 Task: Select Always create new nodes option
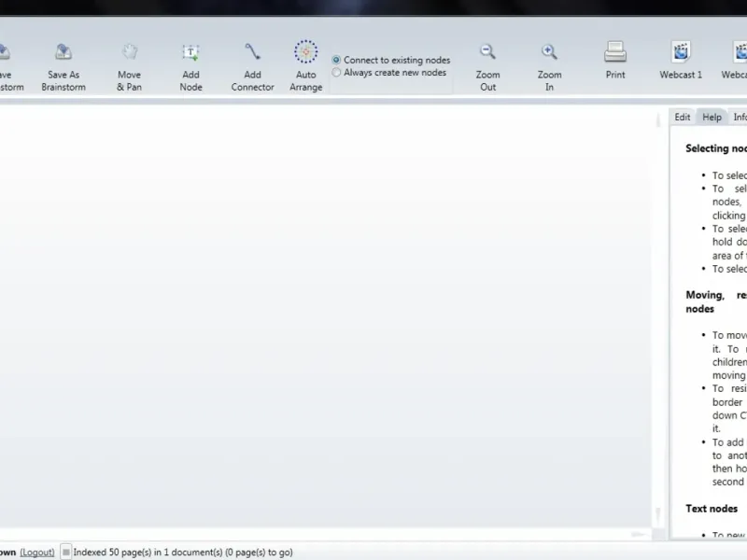[389, 73]
